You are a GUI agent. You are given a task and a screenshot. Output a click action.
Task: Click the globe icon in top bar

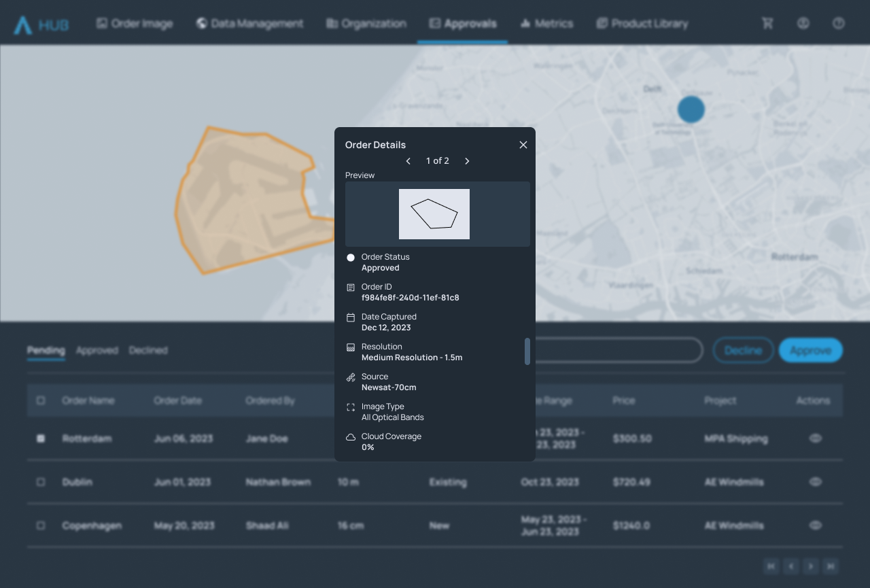(803, 23)
